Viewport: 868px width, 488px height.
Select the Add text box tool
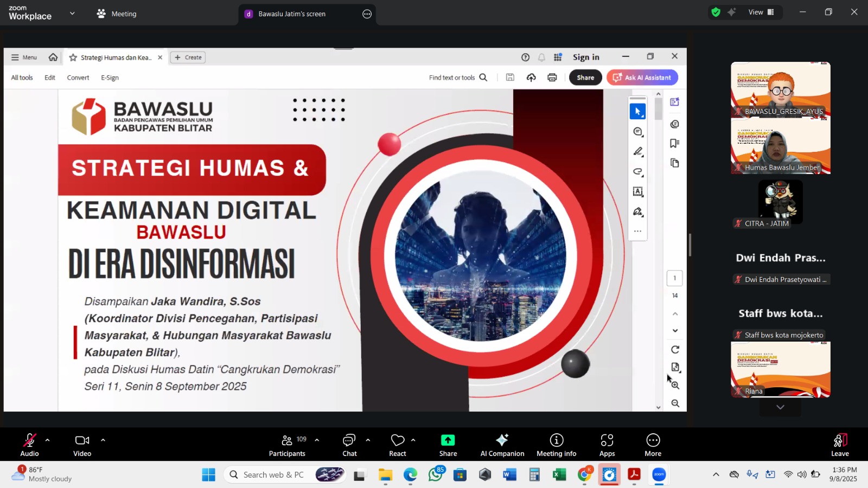click(638, 191)
